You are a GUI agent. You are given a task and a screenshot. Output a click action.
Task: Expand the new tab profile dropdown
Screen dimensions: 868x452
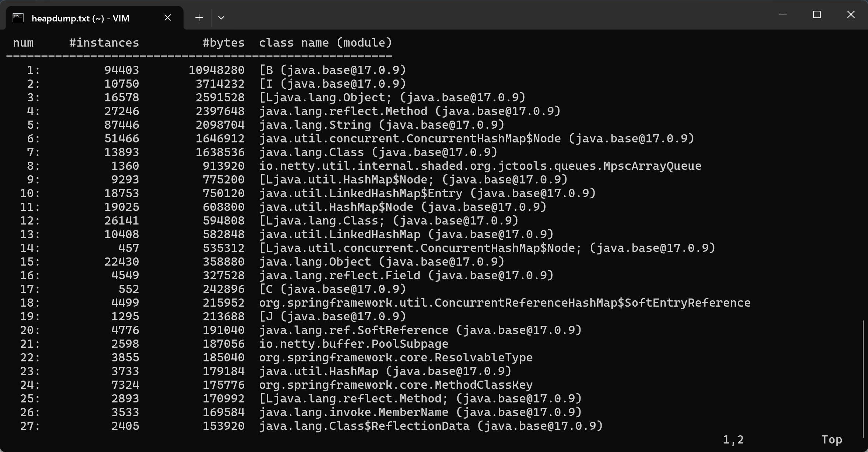coord(221,17)
